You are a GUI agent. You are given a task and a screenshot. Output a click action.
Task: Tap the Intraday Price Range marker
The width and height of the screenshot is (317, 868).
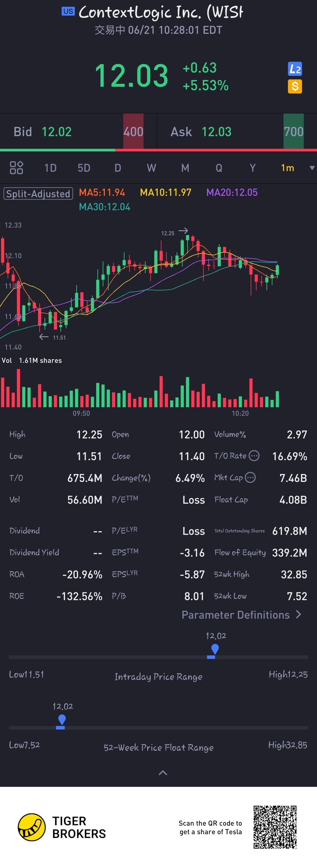pos(215,649)
